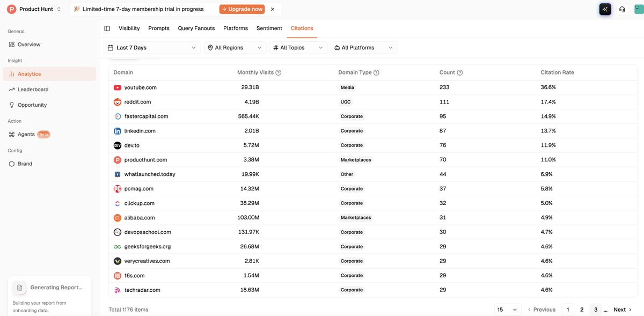Dismiss the membership trial banner

tap(273, 9)
